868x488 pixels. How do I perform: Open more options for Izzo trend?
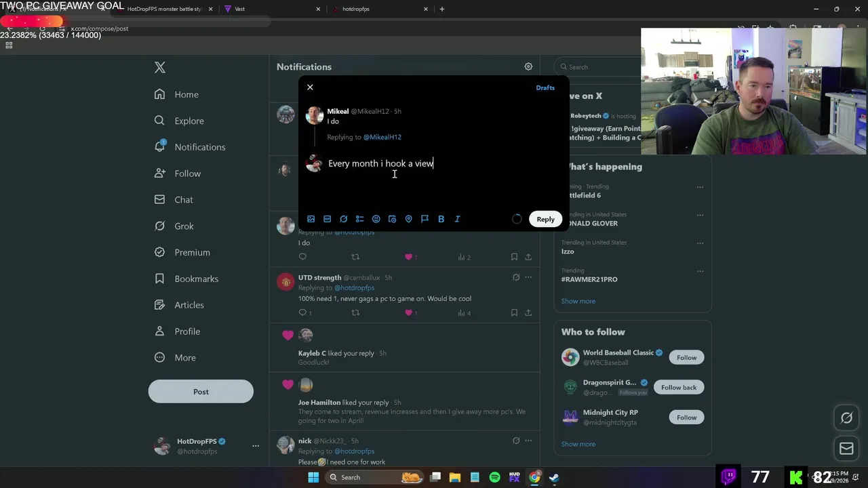[x=700, y=243]
